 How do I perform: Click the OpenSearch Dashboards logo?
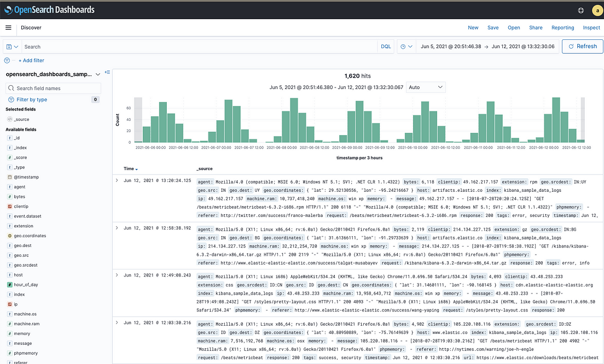[49, 10]
